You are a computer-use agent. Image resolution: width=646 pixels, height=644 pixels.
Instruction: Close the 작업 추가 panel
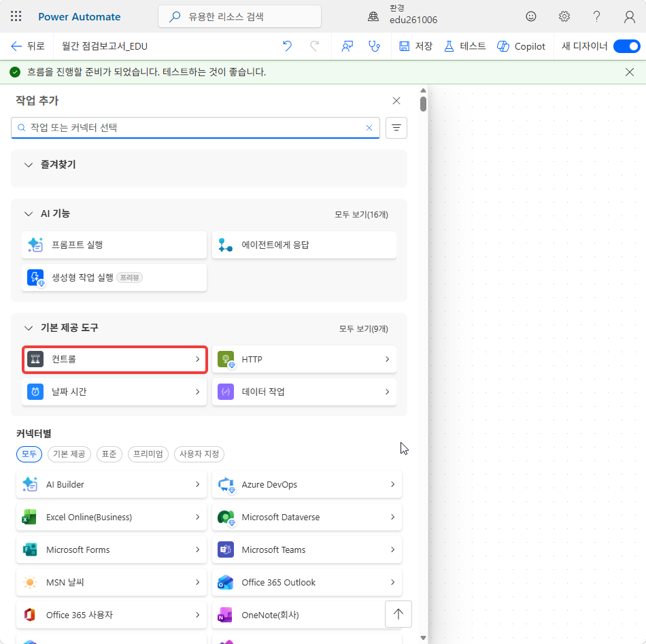(x=396, y=101)
